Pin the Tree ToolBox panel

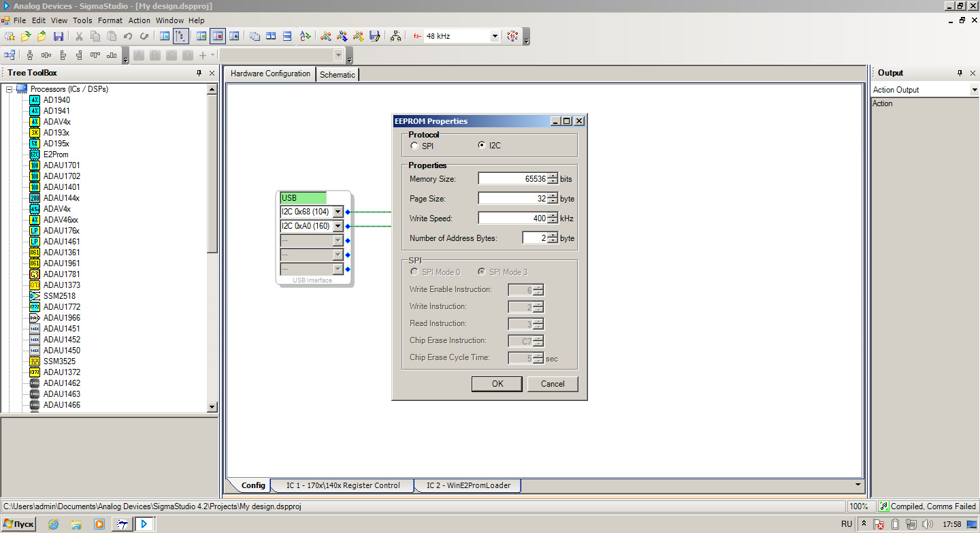199,73
